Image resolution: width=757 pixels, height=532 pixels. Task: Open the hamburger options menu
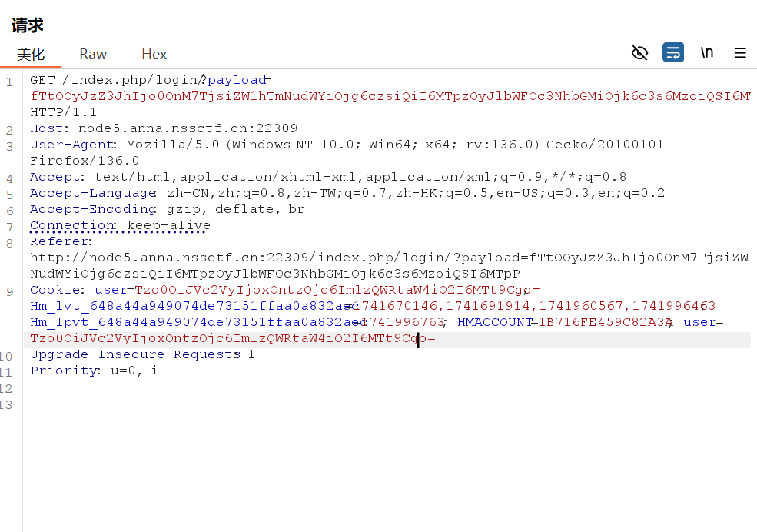pos(740,52)
